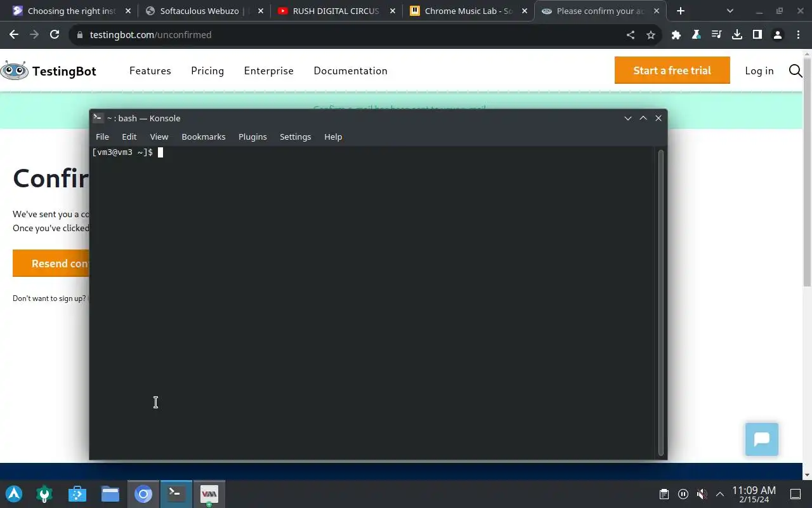
Task: Click the pause media tray icon
Action: [683, 494]
